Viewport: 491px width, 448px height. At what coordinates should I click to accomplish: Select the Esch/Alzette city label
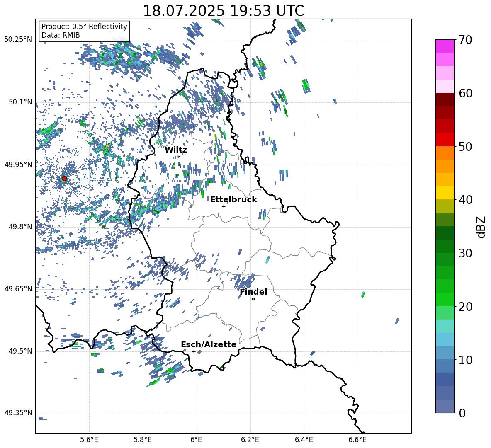[x=209, y=344]
